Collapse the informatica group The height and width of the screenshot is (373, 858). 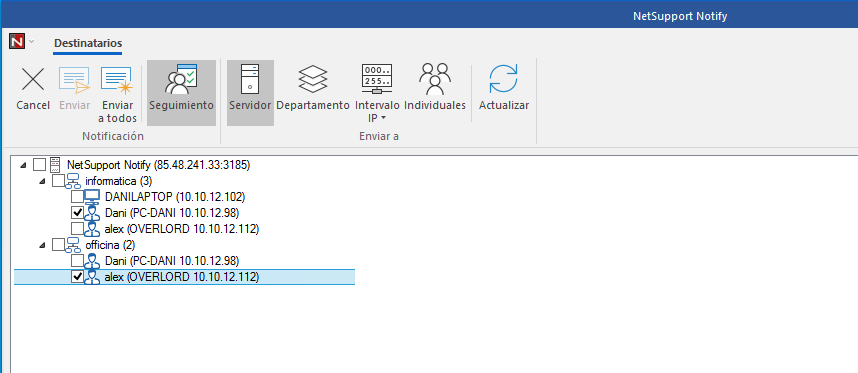[x=42, y=181]
